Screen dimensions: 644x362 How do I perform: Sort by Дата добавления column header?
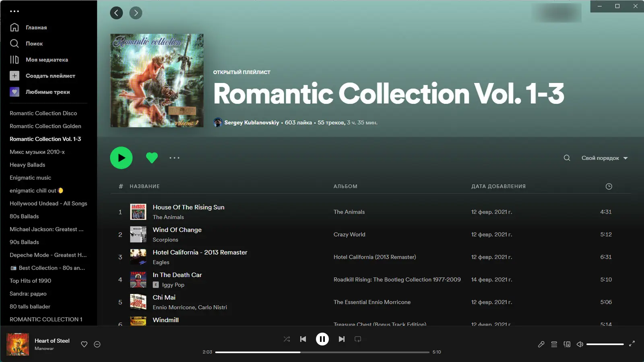point(498,186)
